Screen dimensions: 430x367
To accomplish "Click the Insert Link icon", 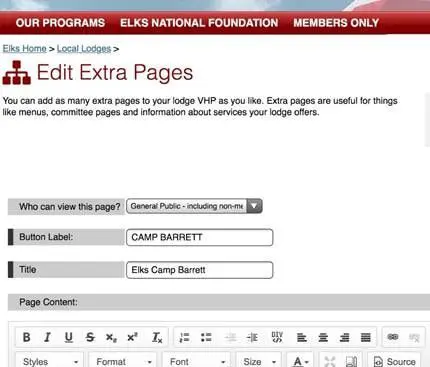I will 393,337.
